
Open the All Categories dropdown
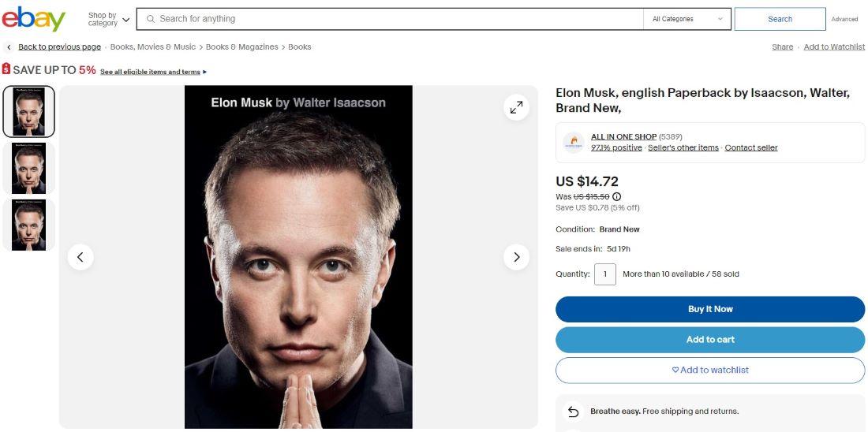click(687, 19)
